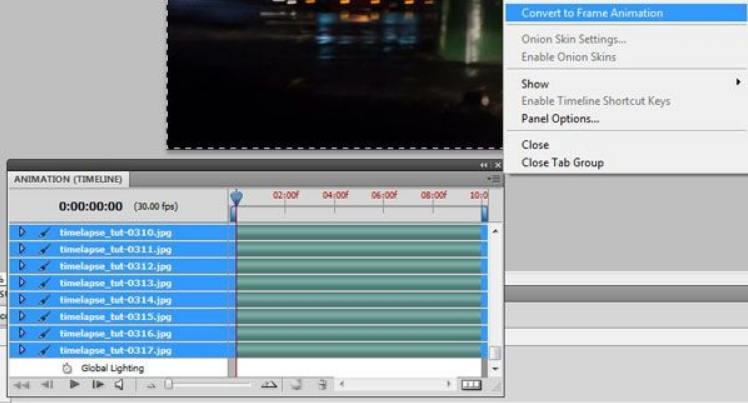Click brush icon of timelapse_tut-0316.jpg
This screenshot has width=748, height=403.
pyautogui.click(x=44, y=333)
